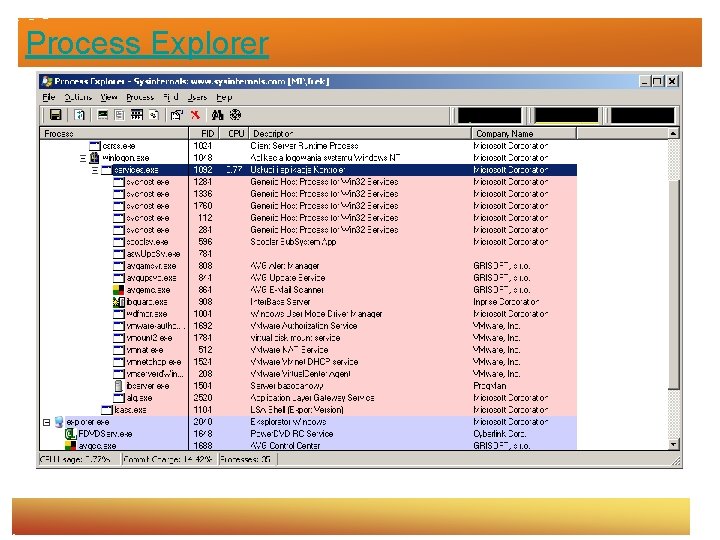
Task: Click the scrollbar down arrow
Action: click(673, 444)
